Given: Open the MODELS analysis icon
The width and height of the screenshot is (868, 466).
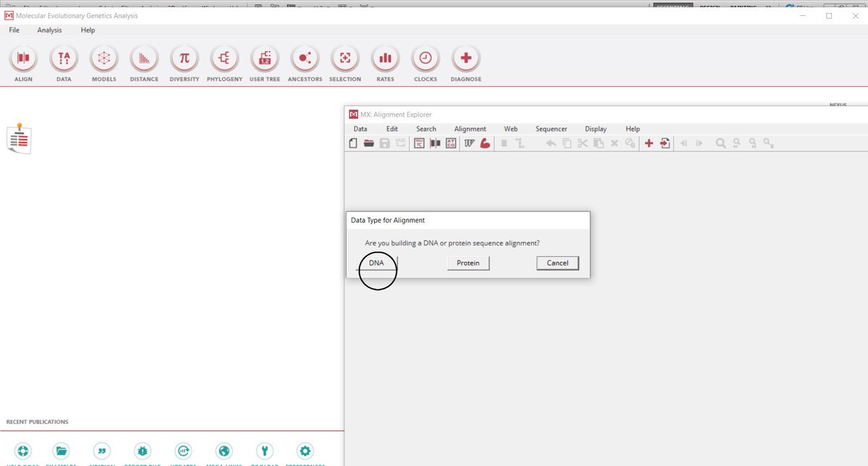Looking at the screenshot, I should (x=104, y=59).
